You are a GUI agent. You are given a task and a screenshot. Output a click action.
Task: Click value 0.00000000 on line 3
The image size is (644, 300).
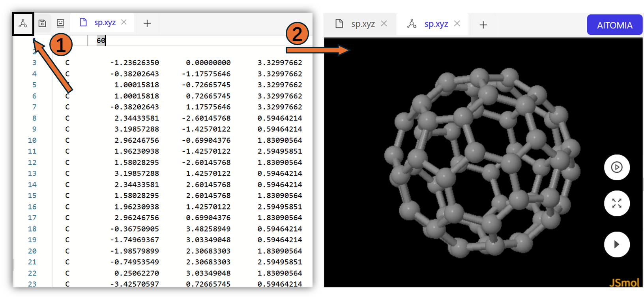pyautogui.click(x=208, y=62)
